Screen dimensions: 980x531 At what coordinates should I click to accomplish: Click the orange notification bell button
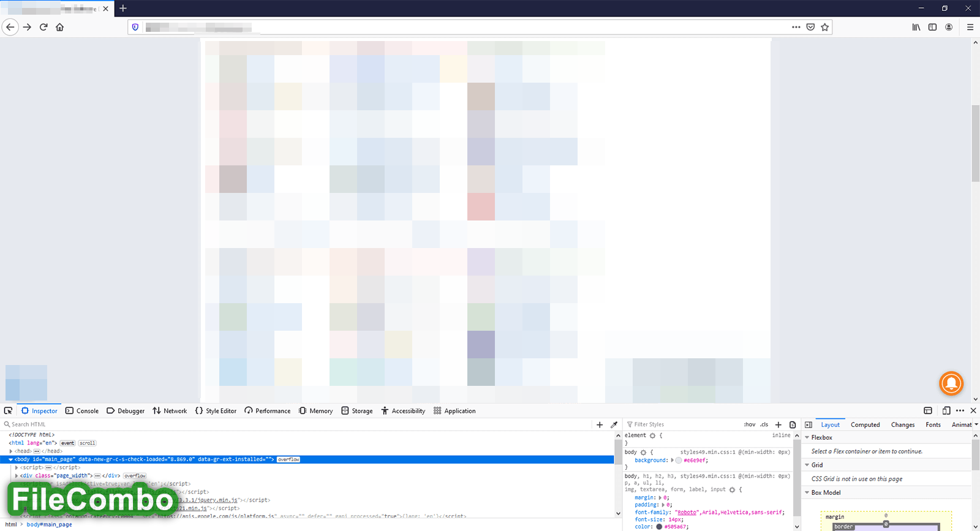click(951, 383)
